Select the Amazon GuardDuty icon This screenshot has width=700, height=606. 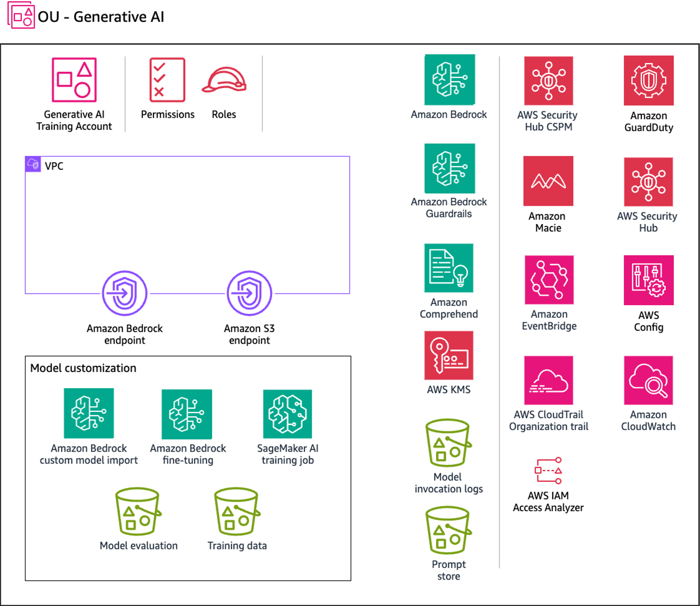649,80
